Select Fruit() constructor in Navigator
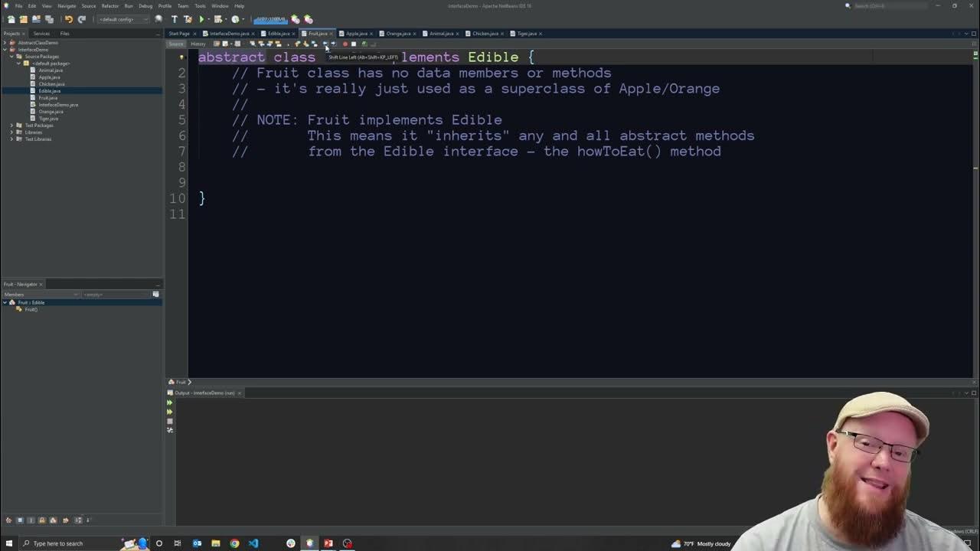 tap(31, 309)
